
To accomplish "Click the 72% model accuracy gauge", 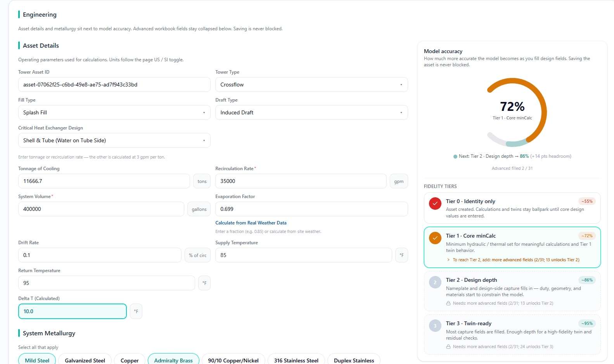I will pos(512,112).
